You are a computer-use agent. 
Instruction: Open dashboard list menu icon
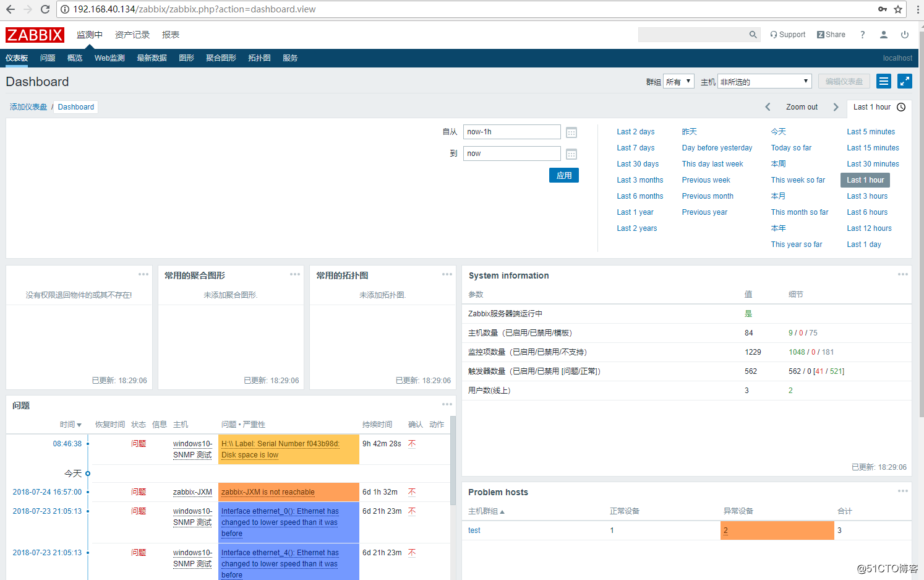click(884, 81)
